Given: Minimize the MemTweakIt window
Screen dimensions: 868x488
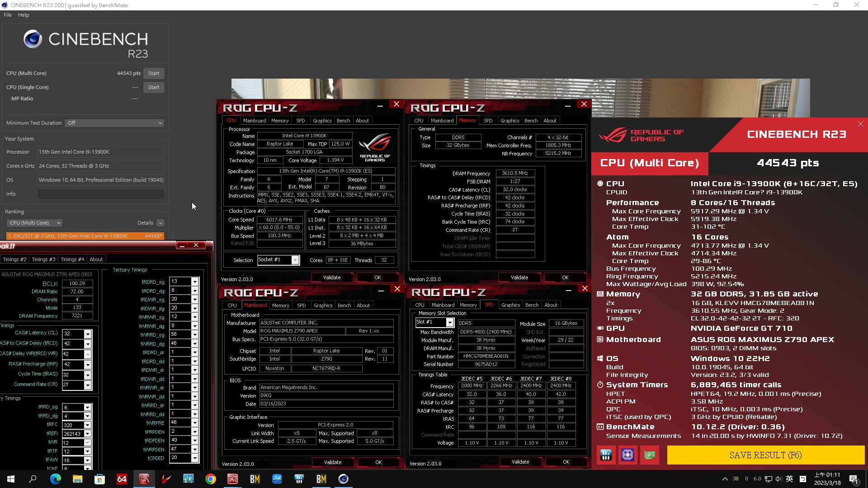Looking at the screenshot, I should click(x=182, y=245).
